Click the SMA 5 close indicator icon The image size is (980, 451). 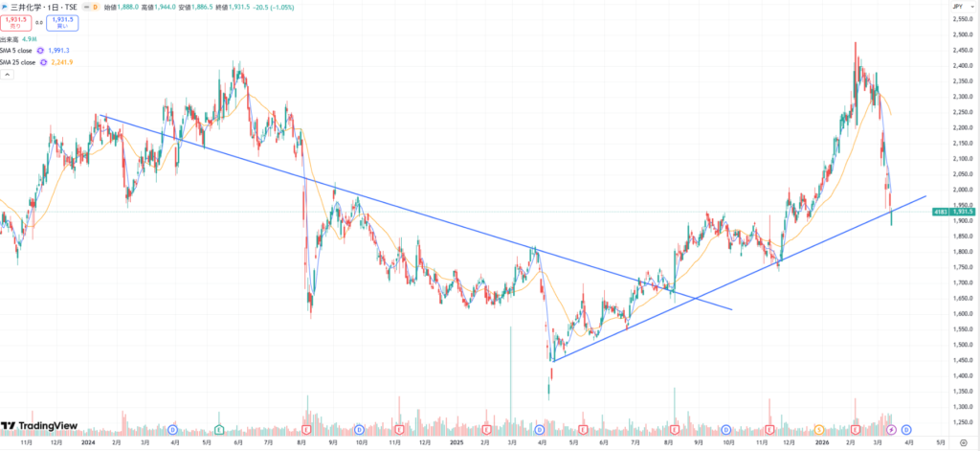click(x=40, y=50)
